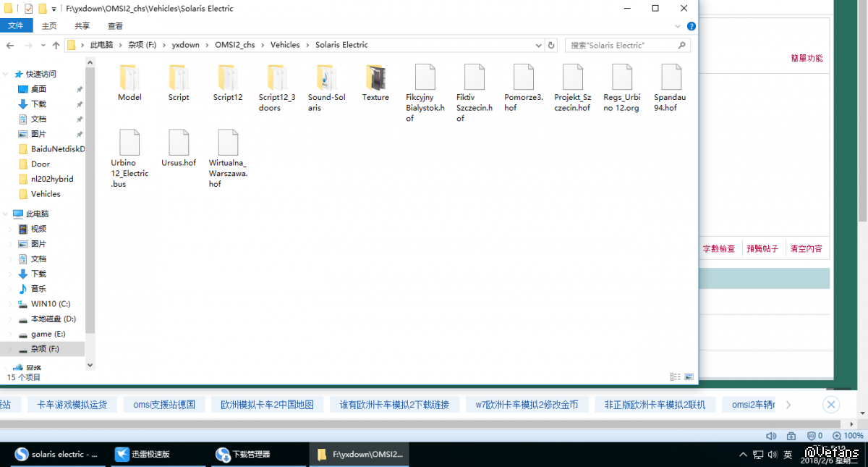The width and height of the screenshot is (868, 467).
Task: Click navigation pane scrollbar
Action: (90, 199)
